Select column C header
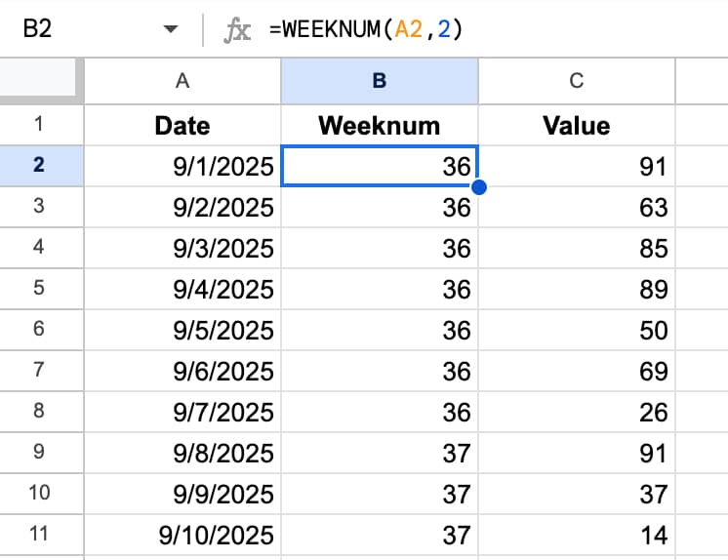728x560 pixels. tap(576, 81)
